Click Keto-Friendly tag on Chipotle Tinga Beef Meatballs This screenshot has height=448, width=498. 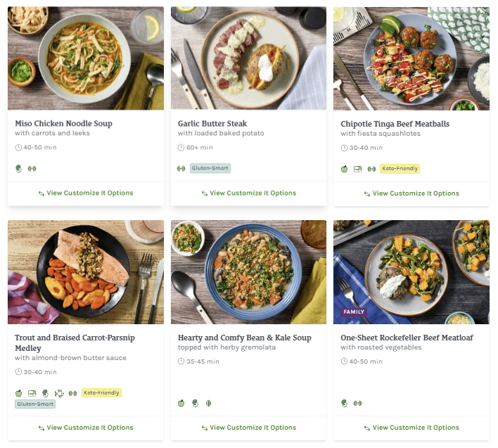(x=400, y=169)
